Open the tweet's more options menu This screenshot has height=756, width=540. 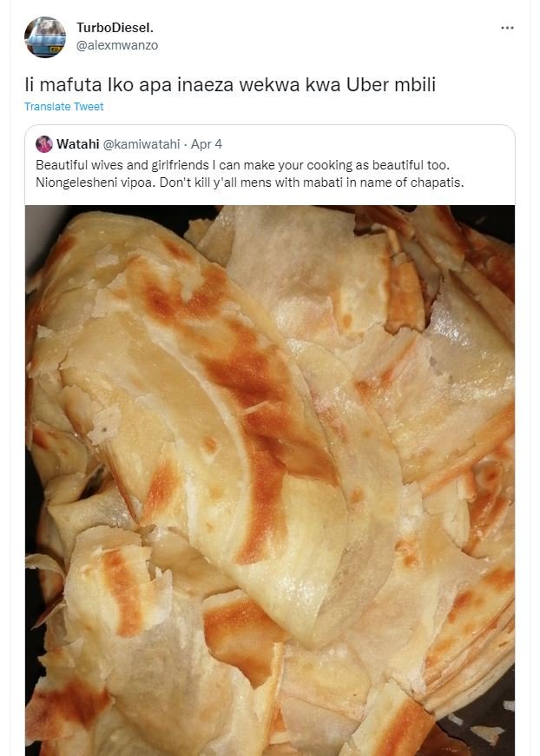tap(507, 28)
